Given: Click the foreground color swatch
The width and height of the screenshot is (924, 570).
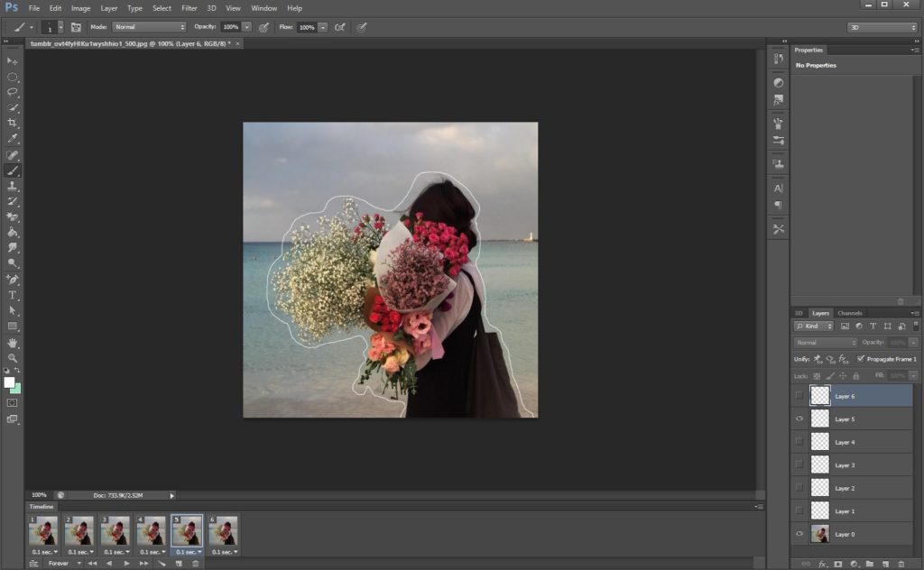Looking at the screenshot, I should coord(9,382).
